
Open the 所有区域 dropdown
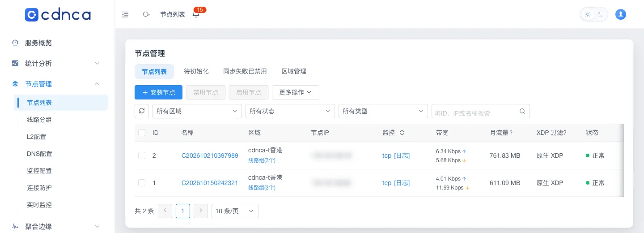pyautogui.click(x=197, y=111)
